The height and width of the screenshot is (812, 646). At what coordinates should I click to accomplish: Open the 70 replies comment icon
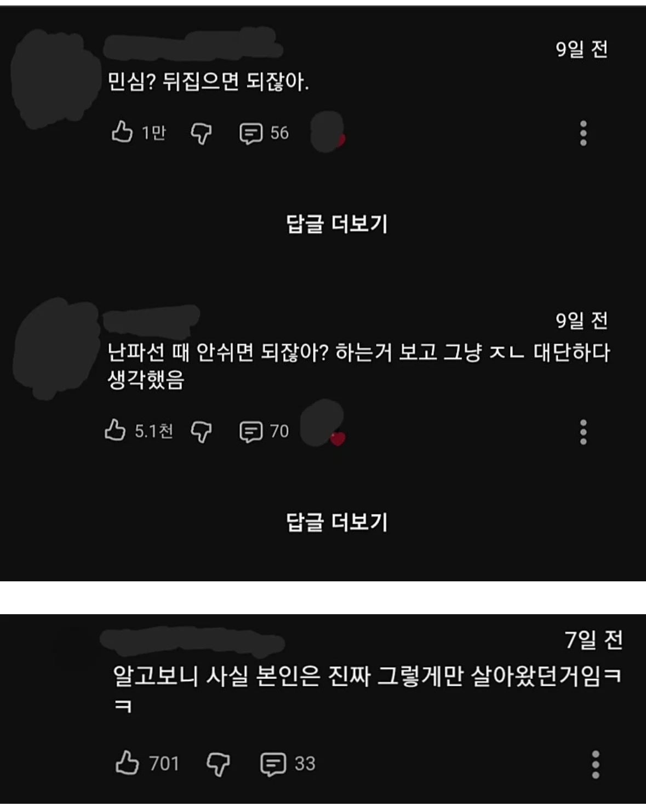(251, 432)
